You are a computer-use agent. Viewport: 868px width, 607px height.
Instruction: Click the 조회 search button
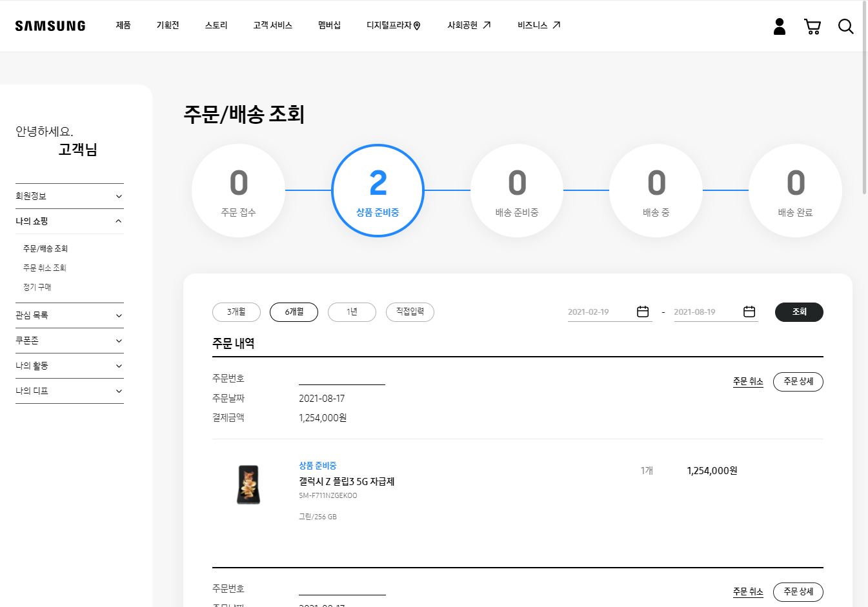(799, 312)
